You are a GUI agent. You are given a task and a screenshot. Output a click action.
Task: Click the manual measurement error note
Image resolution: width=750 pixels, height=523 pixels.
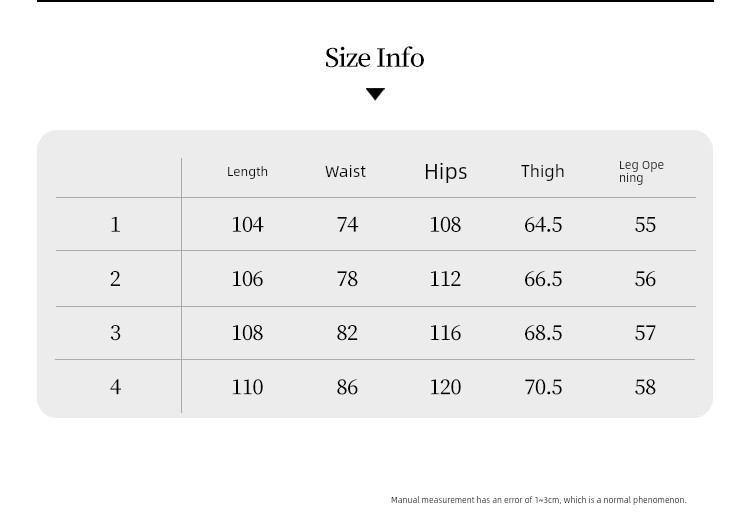pos(538,500)
